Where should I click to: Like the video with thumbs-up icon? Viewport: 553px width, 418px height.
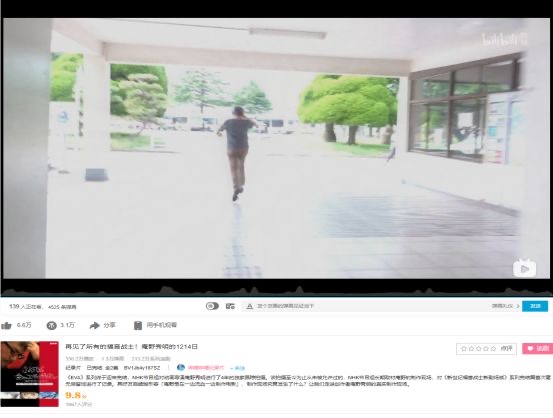(x=6, y=326)
